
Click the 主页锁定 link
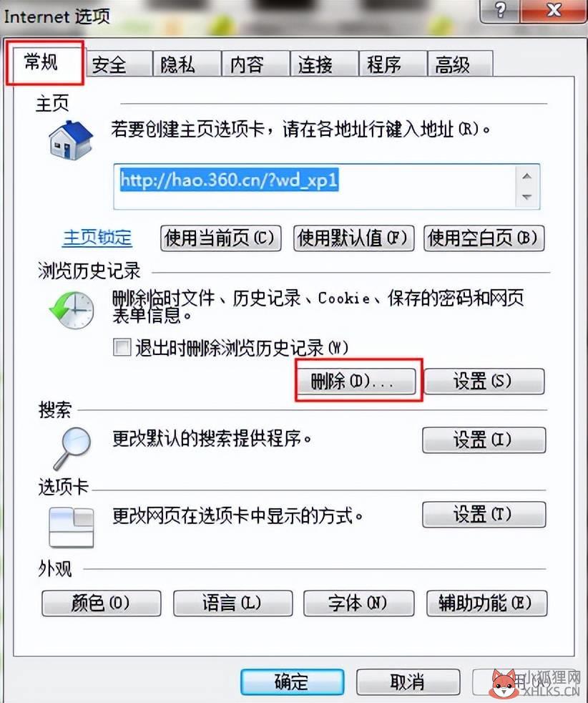point(97,238)
